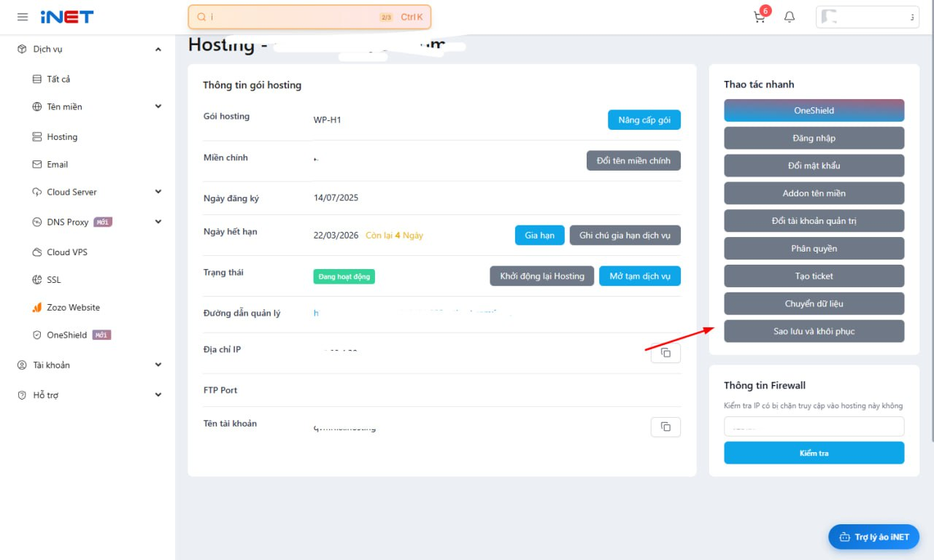Click the expiry date 22/03/2026
934x560 pixels.
point(336,236)
